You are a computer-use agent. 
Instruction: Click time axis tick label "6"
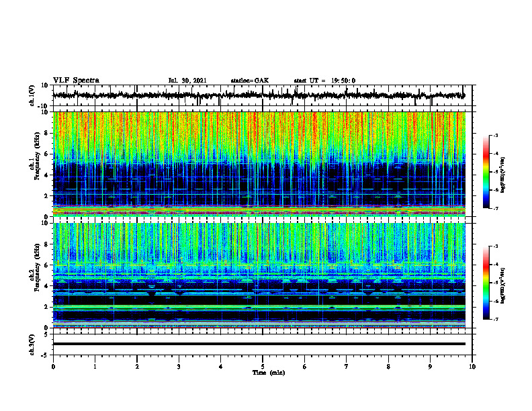305,367
